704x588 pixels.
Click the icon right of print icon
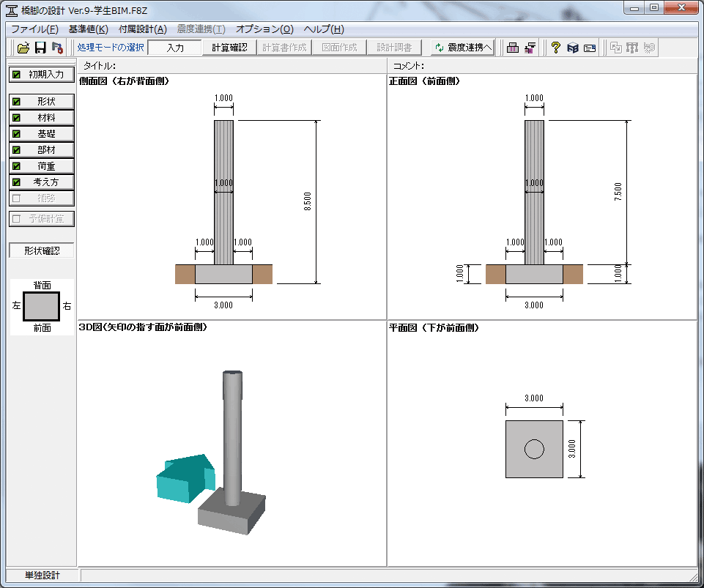click(x=530, y=48)
